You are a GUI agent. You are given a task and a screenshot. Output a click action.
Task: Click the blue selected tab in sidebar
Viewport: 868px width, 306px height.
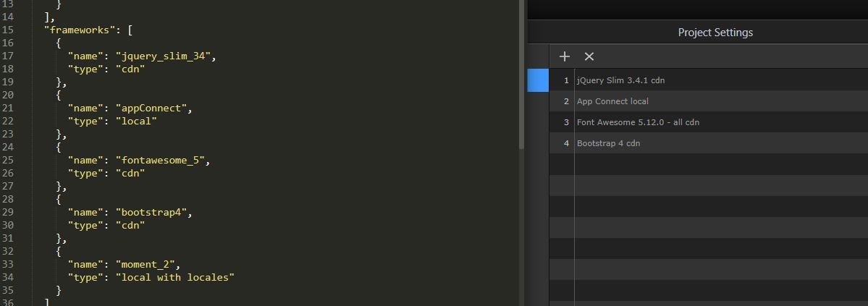point(537,80)
